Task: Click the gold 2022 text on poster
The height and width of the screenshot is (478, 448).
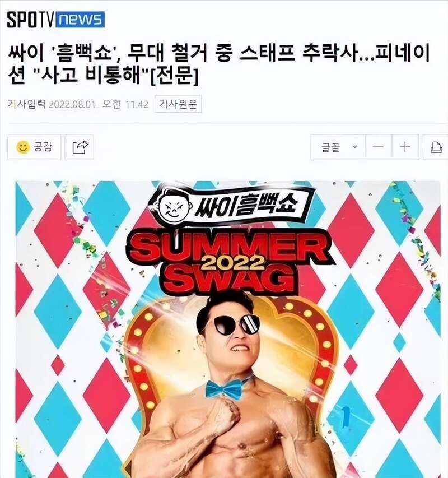Action: (x=232, y=263)
